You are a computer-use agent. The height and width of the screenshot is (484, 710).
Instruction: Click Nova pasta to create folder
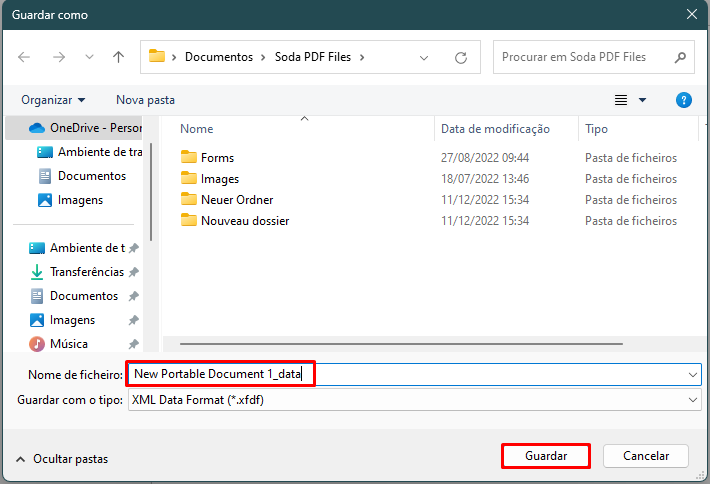pos(145,100)
